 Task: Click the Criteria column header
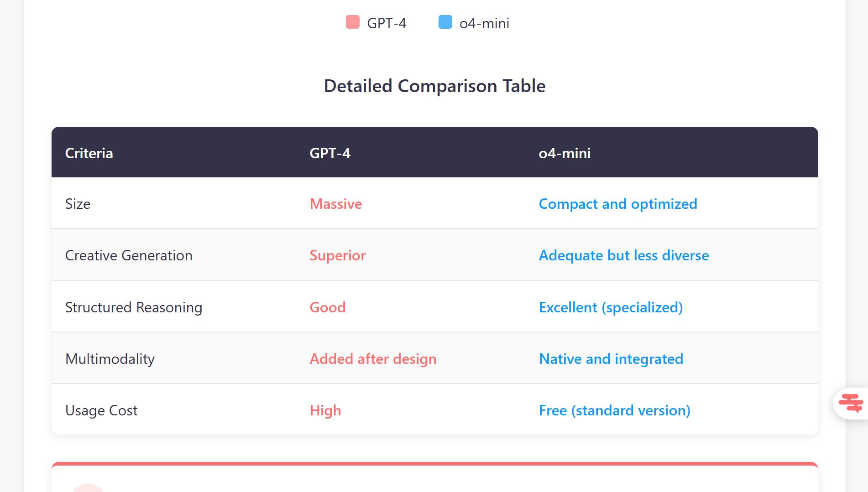(x=89, y=153)
